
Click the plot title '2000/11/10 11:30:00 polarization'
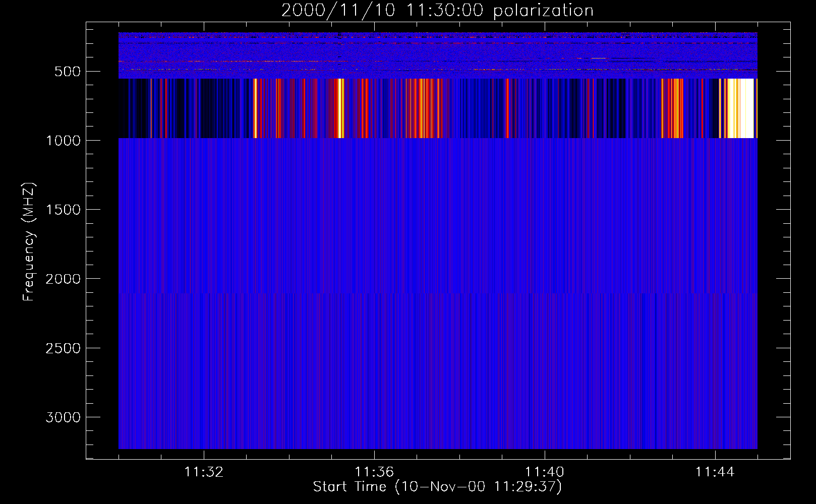pyautogui.click(x=437, y=10)
